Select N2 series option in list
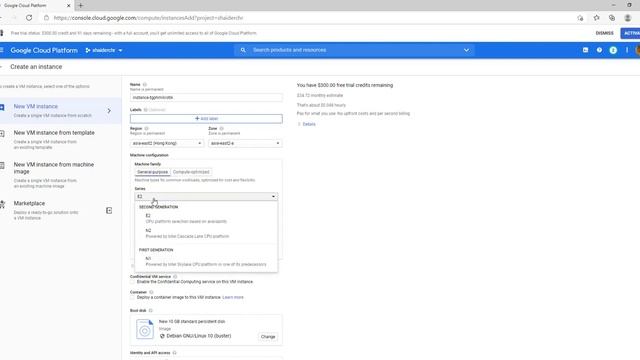640x360 pixels. 206,233
